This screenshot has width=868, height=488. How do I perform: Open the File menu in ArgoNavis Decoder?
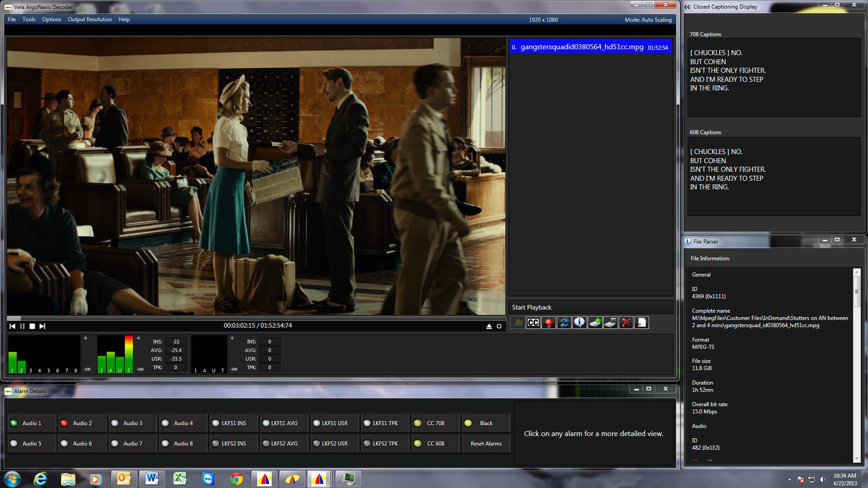coord(11,19)
